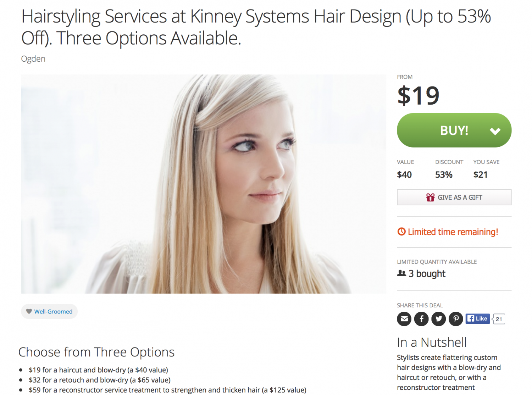This screenshot has width=532, height=395.
Task: Select the $19 haircut and blow-dry option
Action: 98,370
